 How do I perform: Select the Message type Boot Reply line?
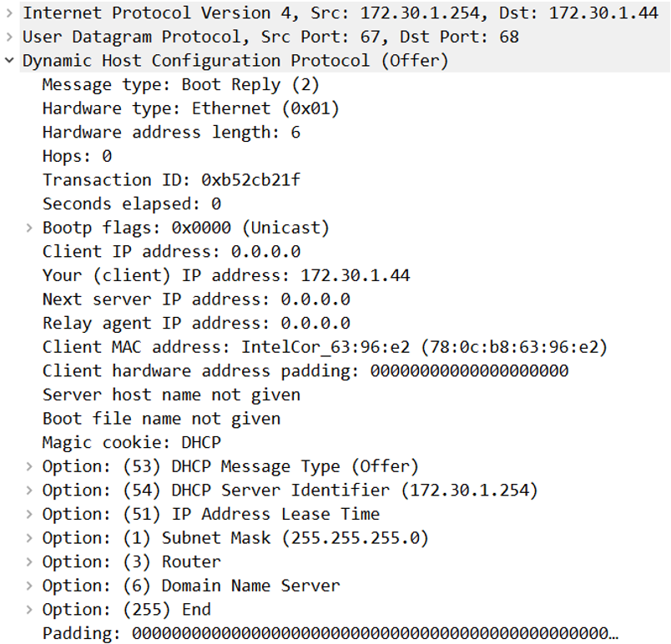180,84
